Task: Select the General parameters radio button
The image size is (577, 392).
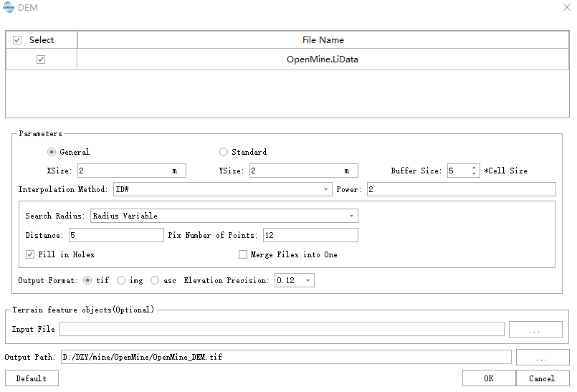Action: [52, 152]
